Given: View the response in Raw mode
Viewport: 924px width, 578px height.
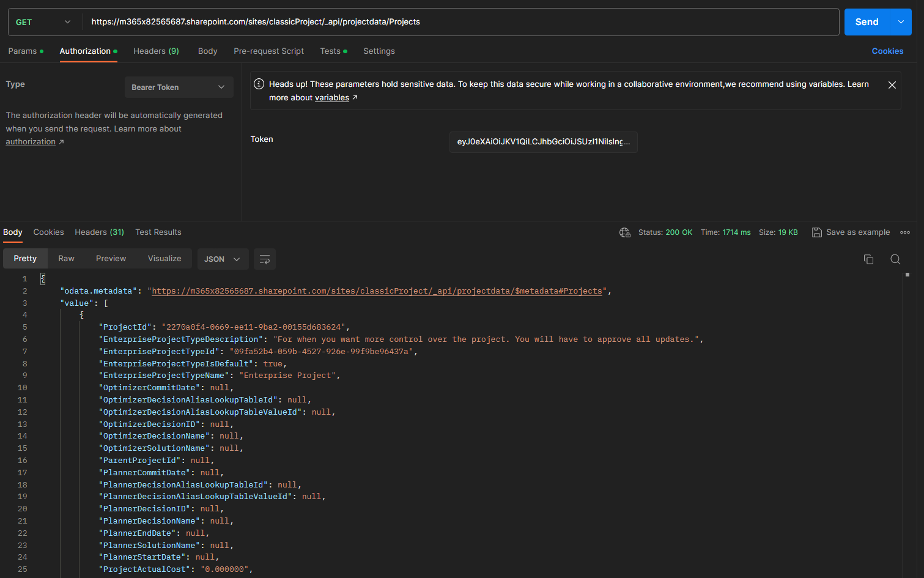Looking at the screenshot, I should [x=66, y=258].
